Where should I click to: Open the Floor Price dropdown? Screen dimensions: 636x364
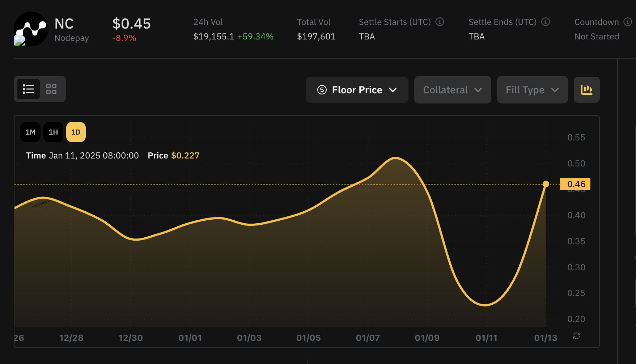[357, 90]
